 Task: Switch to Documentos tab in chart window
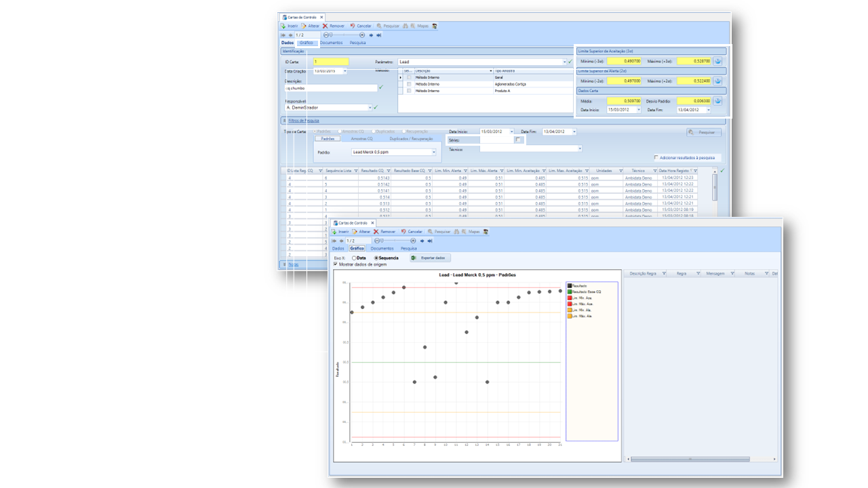coord(382,249)
